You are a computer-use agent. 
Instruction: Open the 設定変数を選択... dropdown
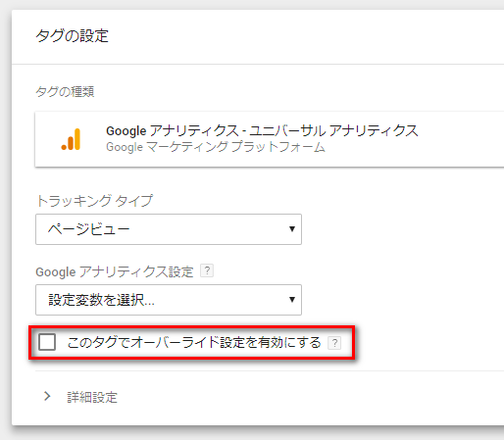pyautogui.click(x=169, y=300)
